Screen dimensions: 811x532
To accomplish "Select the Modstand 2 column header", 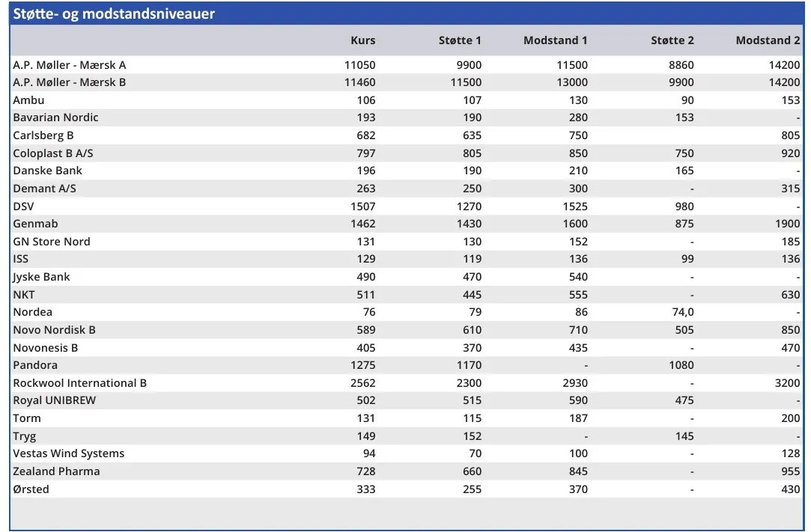I will coord(768,40).
